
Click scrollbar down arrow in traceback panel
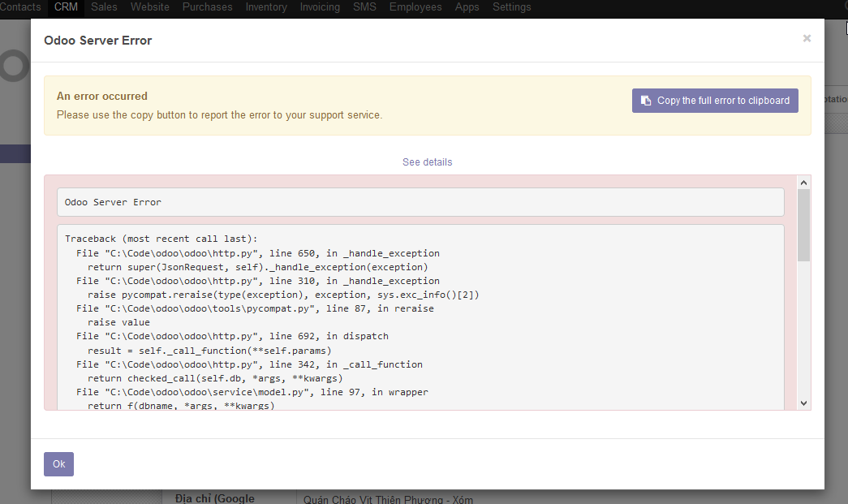[803, 403]
